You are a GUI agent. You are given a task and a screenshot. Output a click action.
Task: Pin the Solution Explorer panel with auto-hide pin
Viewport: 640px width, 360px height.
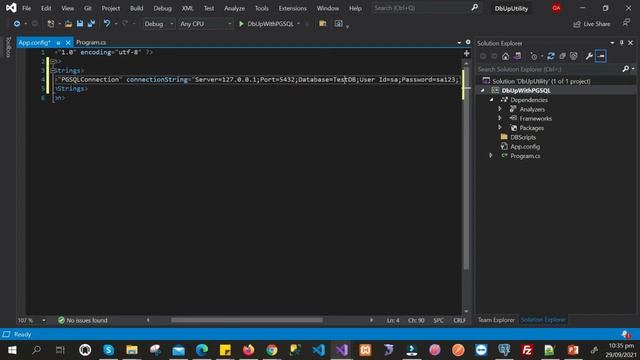point(622,43)
